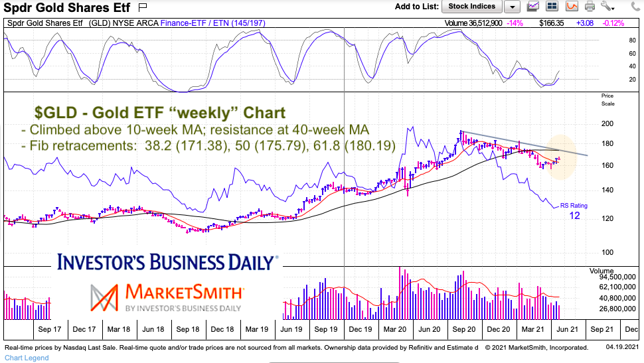Select the Jun 21 date label

pos(567,329)
